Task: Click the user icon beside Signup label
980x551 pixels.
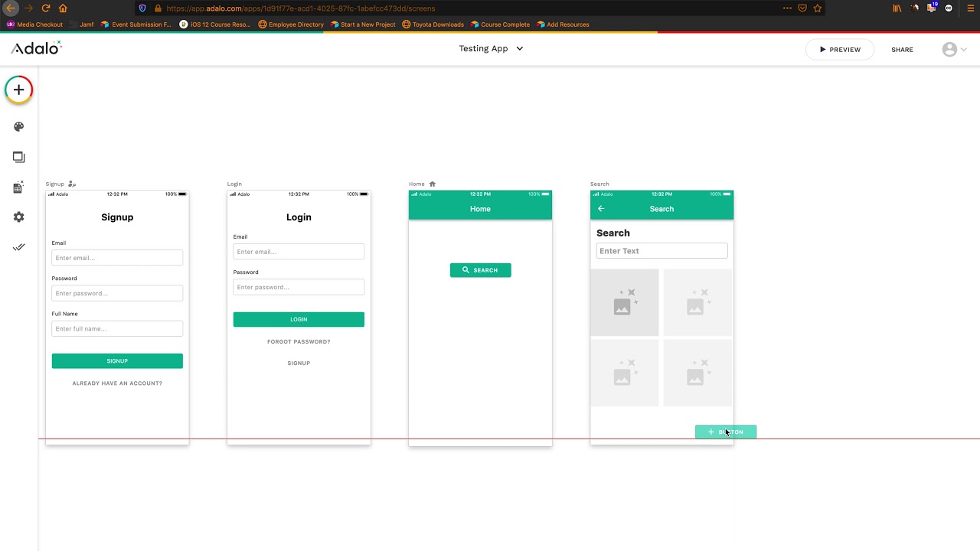Action: [x=72, y=184]
